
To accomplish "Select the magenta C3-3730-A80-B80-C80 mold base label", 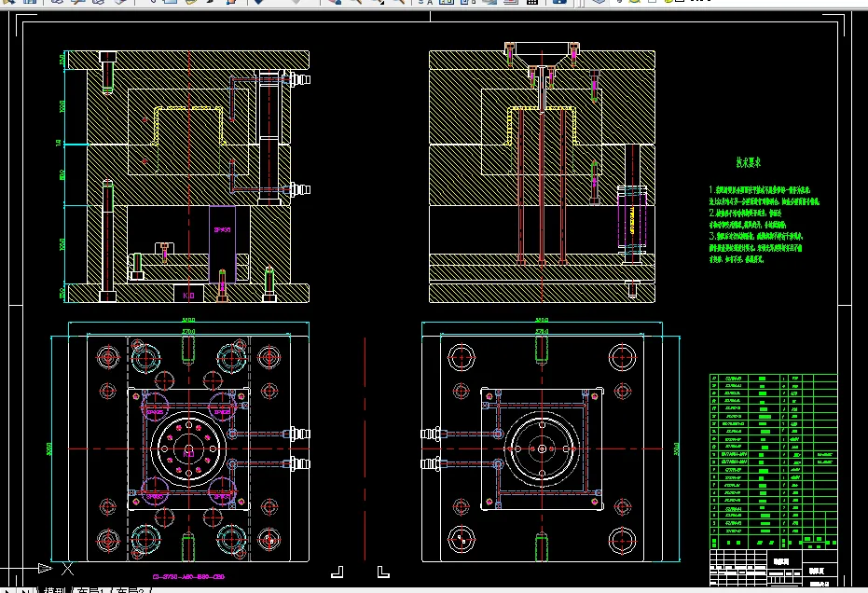I will (188, 576).
